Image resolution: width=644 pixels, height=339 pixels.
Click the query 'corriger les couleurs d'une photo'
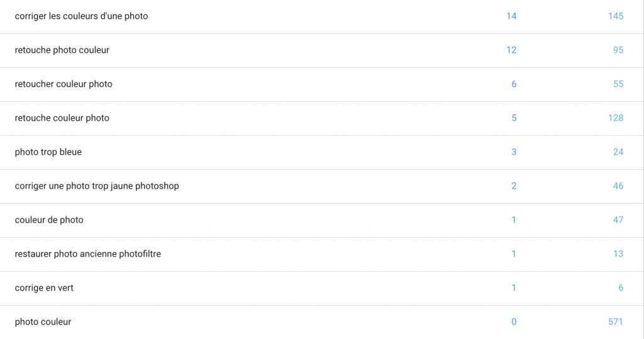point(81,16)
